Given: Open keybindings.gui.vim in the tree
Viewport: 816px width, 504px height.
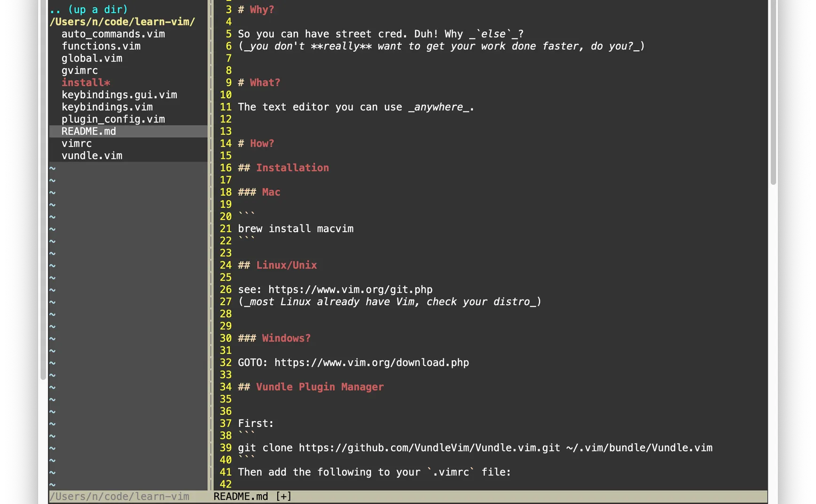Looking at the screenshot, I should (x=119, y=95).
